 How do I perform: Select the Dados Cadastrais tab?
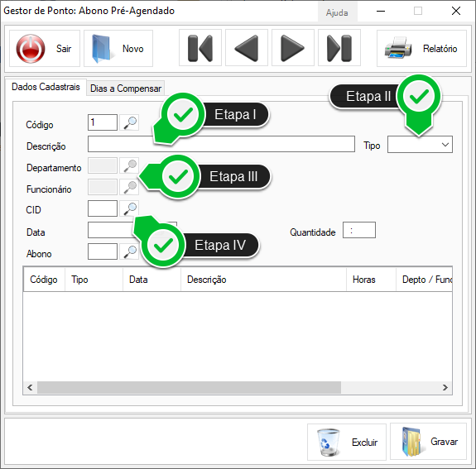tap(46, 87)
